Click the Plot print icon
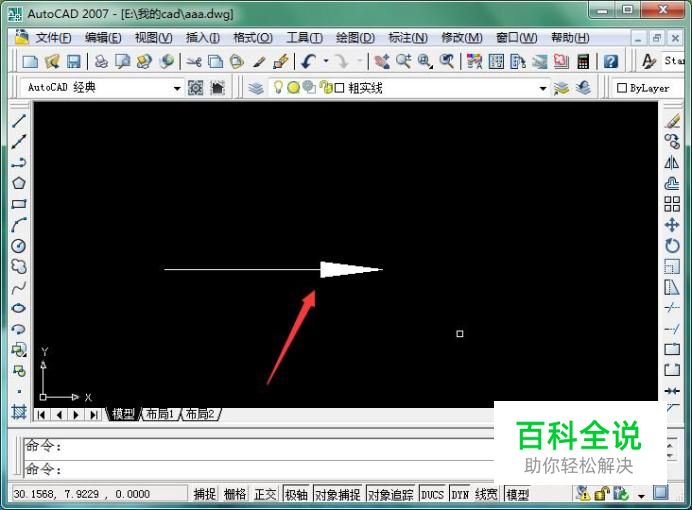The image size is (692, 510). [102, 61]
